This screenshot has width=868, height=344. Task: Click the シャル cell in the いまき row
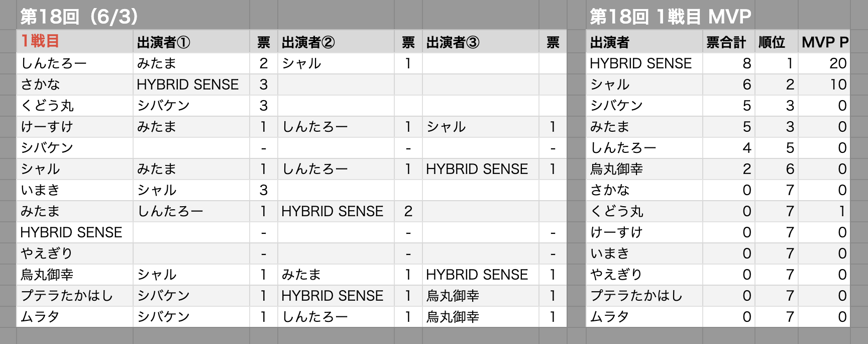pyautogui.click(x=157, y=190)
